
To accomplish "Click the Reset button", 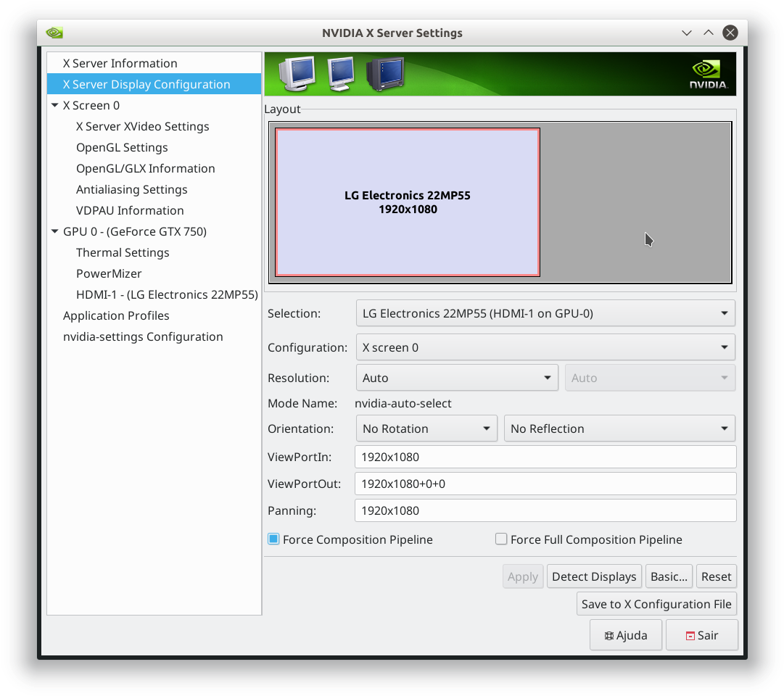I will 716,576.
